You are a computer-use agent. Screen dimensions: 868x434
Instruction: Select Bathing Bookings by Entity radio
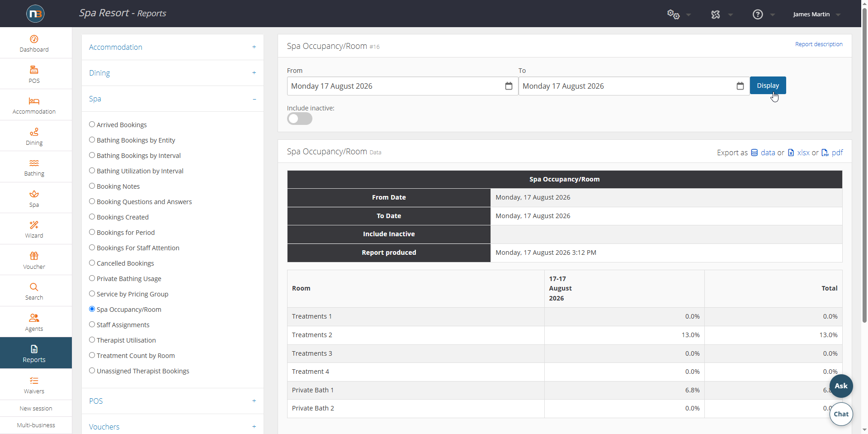click(x=92, y=140)
